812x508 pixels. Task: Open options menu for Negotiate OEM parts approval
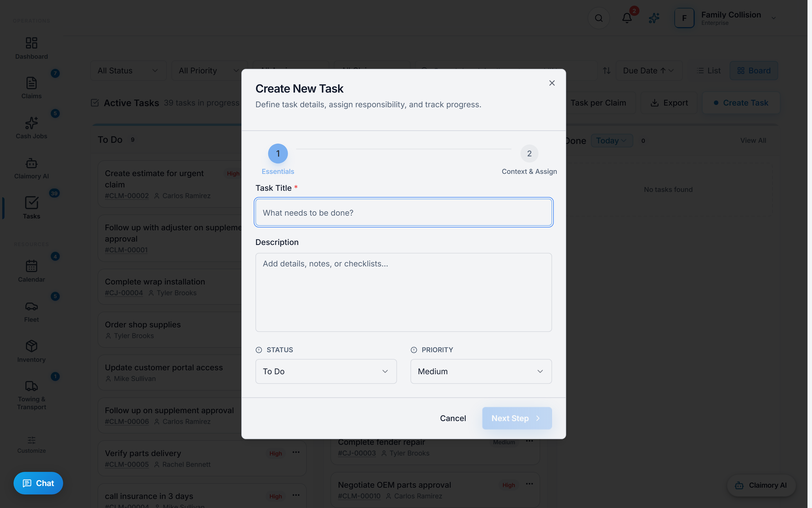tap(529, 484)
